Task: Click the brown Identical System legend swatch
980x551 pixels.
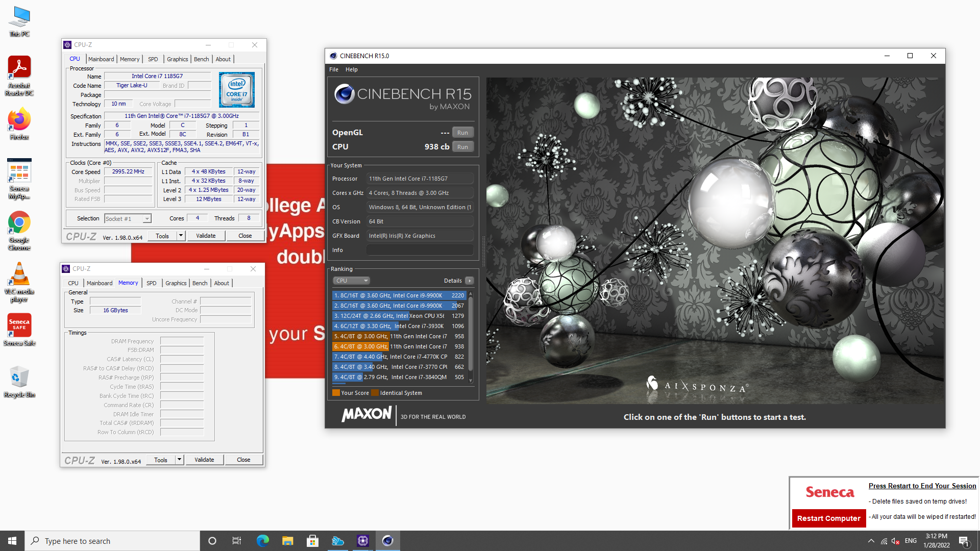Action: (375, 393)
